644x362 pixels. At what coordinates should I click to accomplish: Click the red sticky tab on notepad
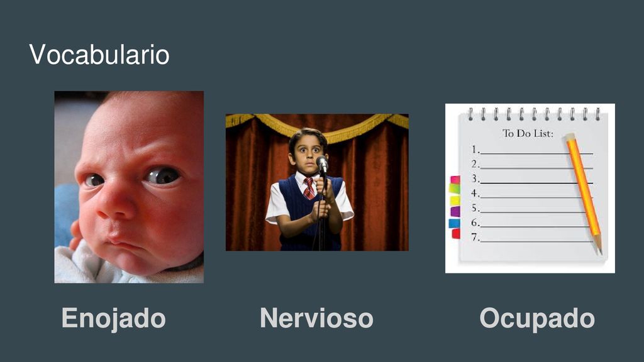point(456,234)
